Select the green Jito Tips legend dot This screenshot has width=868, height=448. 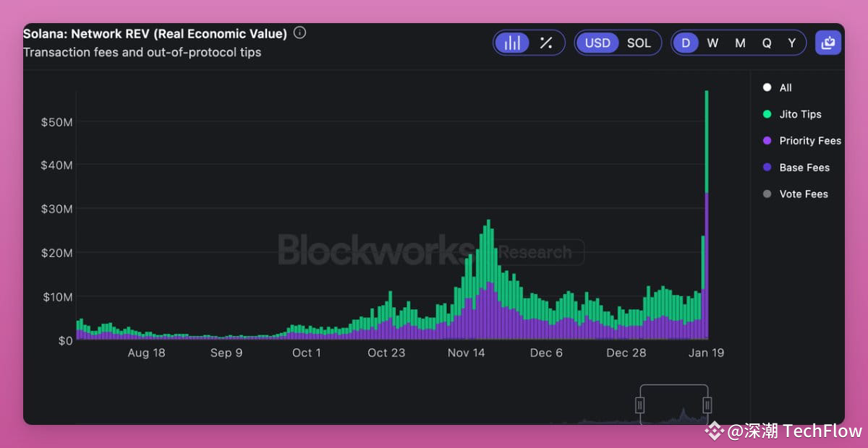pyautogui.click(x=767, y=114)
